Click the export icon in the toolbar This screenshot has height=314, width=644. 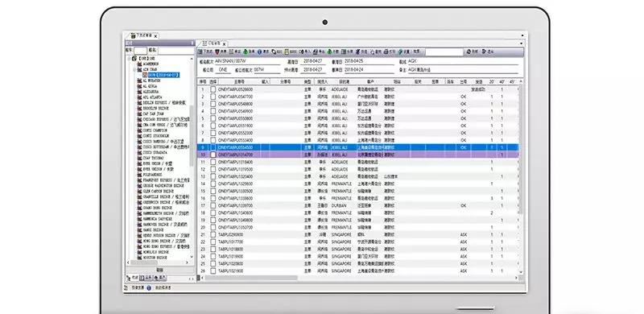(315, 52)
